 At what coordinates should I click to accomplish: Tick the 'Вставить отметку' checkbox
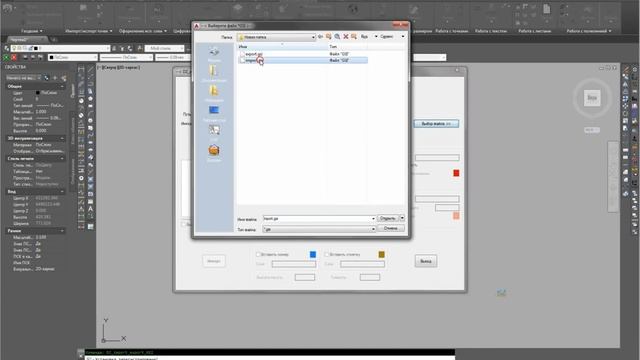(327, 254)
